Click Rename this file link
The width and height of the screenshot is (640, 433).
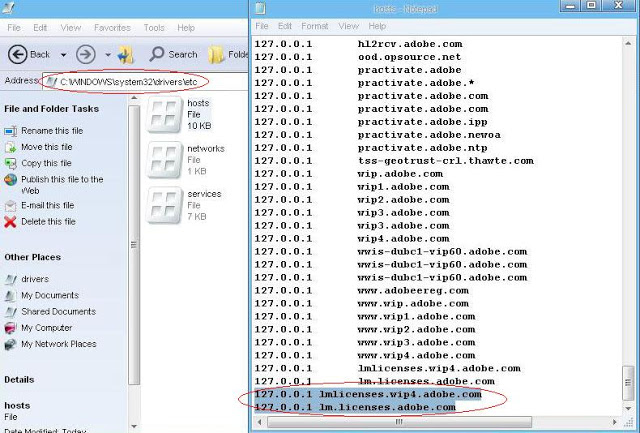[x=52, y=131]
